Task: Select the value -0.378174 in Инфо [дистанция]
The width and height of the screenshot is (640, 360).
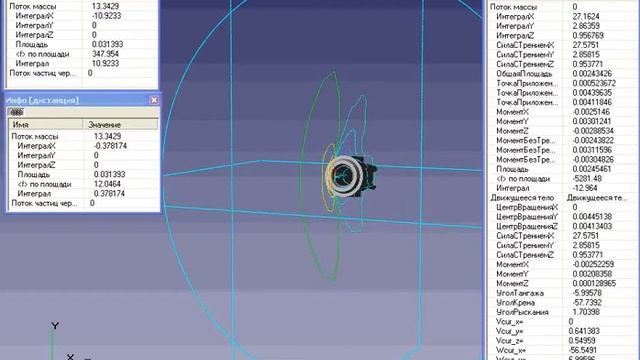Action: click(x=110, y=146)
